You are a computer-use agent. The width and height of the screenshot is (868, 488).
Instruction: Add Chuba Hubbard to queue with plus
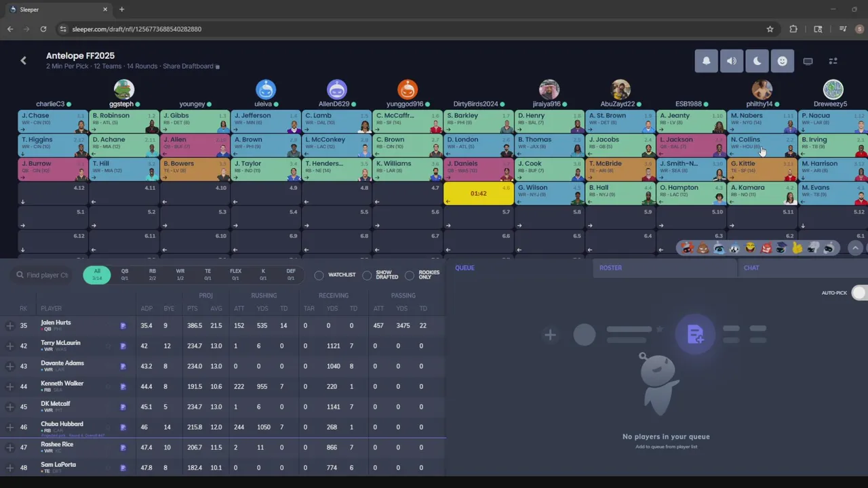10,428
